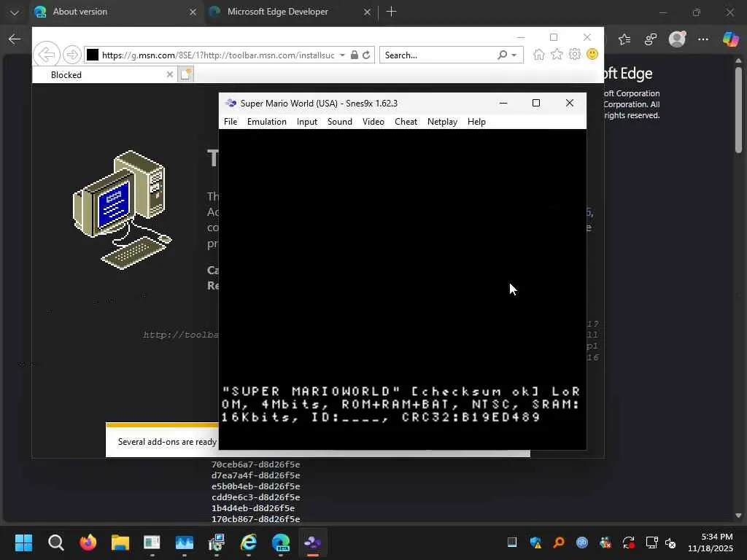
Task: Open the Emulation menu in Snes9x
Action: coord(267,122)
